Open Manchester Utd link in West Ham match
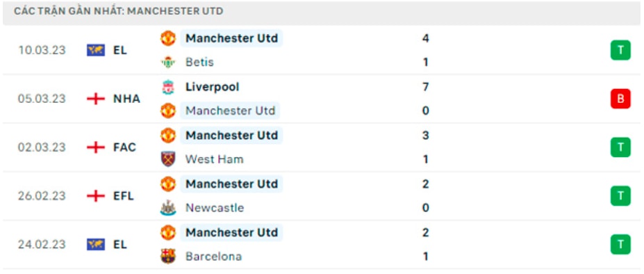644x274 pixels. [231, 136]
